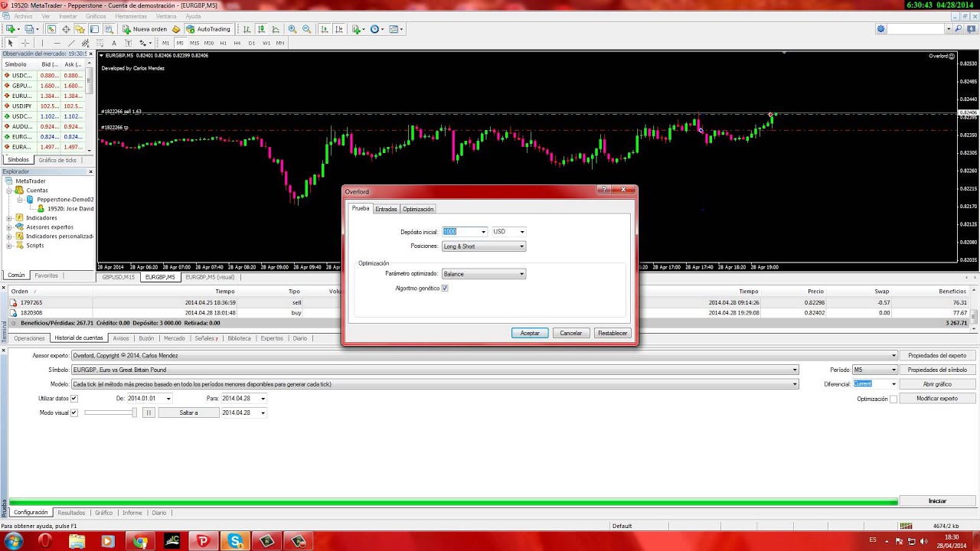Click the Modificar experto button
The width and height of the screenshot is (980, 551).
[937, 399]
